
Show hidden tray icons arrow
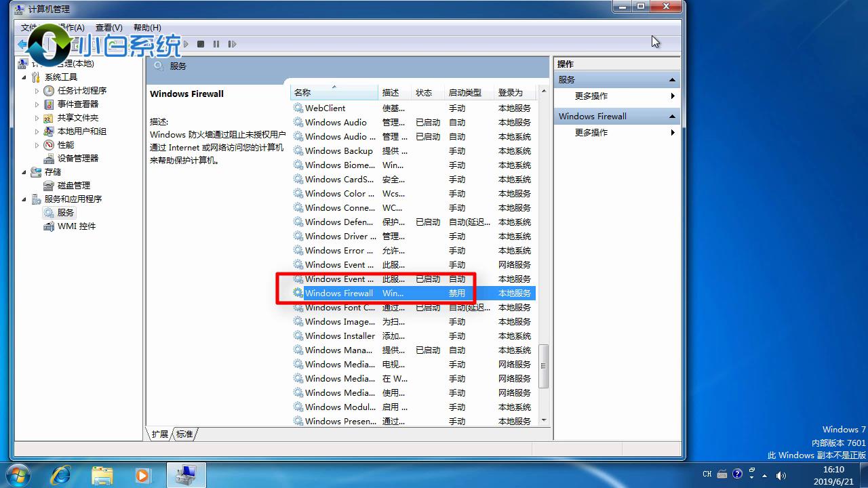coord(766,475)
